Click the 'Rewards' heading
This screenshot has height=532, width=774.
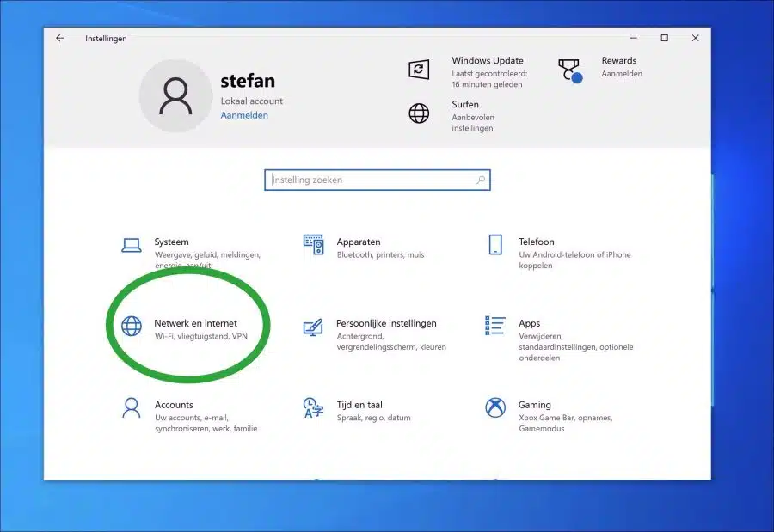(619, 61)
